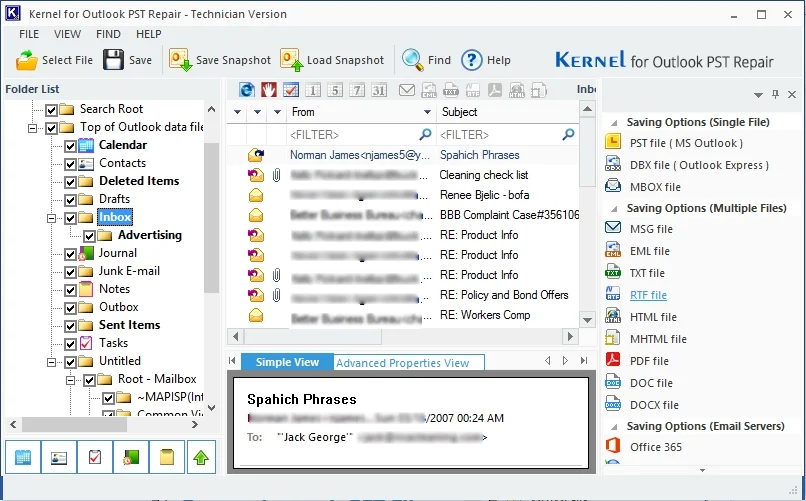Click the yellow notes icon in bottom bar
Image resolution: width=806 pixels, height=501 pixels.
click(167, 457)
